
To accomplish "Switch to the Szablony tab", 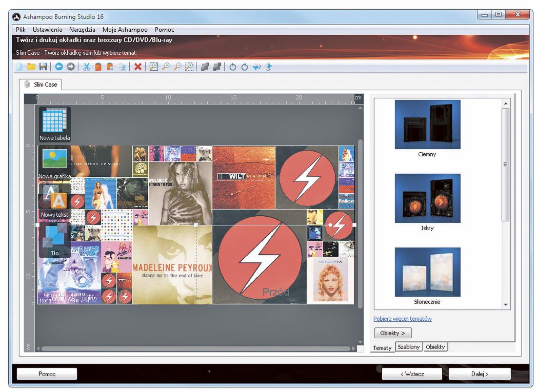I will 409,347.
